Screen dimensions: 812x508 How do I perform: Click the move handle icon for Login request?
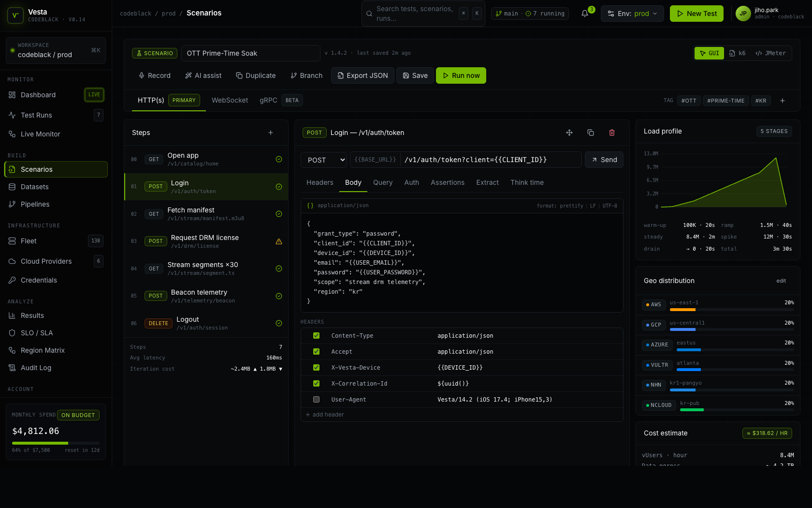click(x=569, y=133)
